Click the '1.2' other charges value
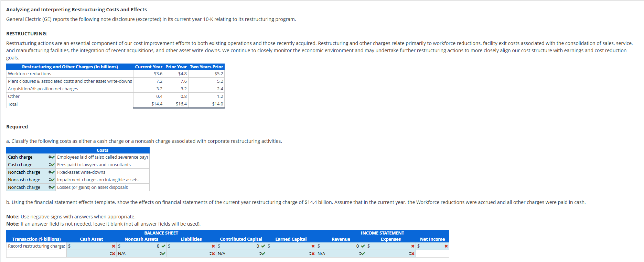644x262 pixels. (220, 96)
